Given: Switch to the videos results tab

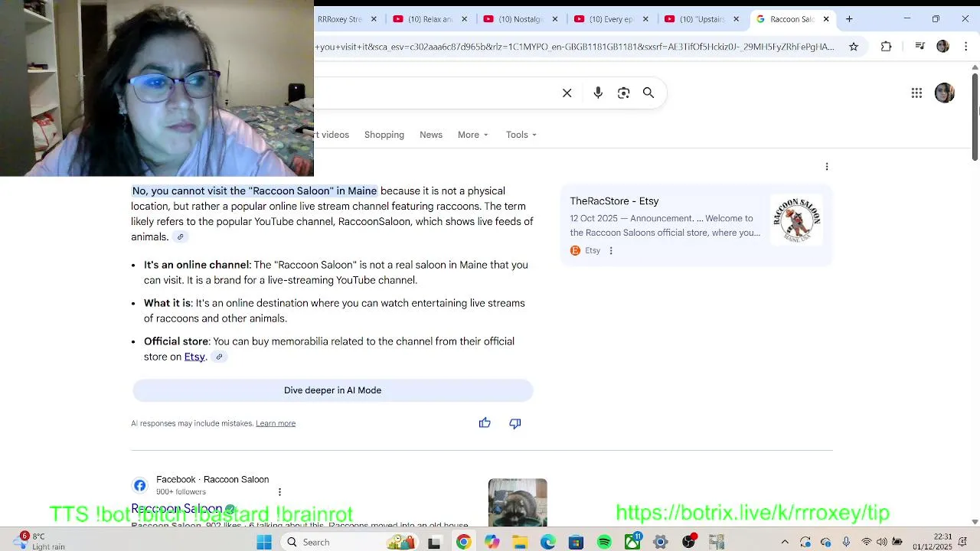Looking at the screenshot, I should (333, 135).
